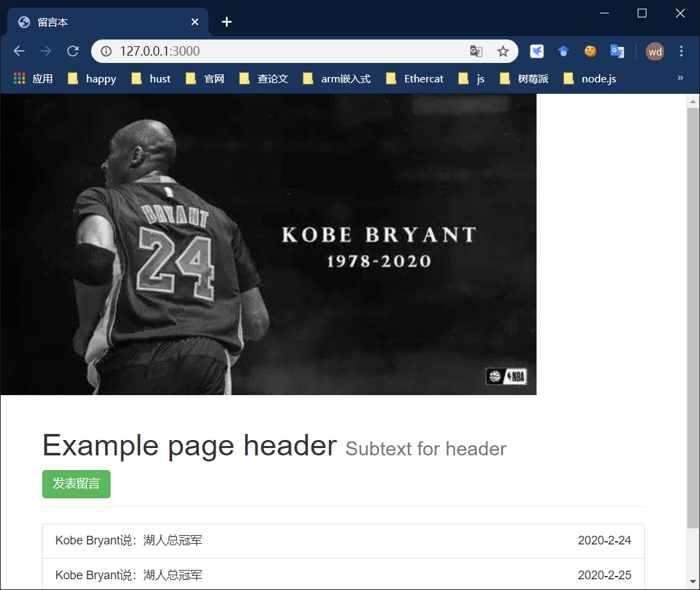Open the Ethercat bookmark folder
The image size is (700, 590).
tap(415, 79)
